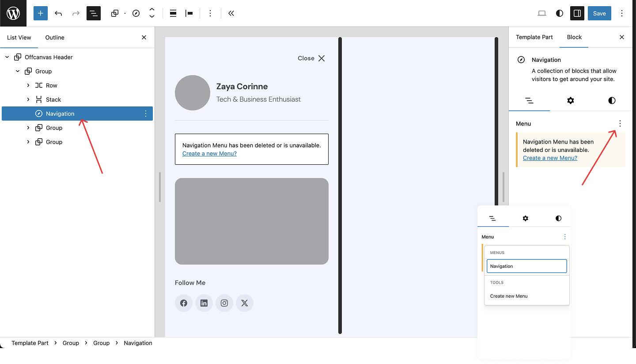This screenshot has height=364, width=636.
Task: Expand the Stack block in List View
Action: pos(28,99)
